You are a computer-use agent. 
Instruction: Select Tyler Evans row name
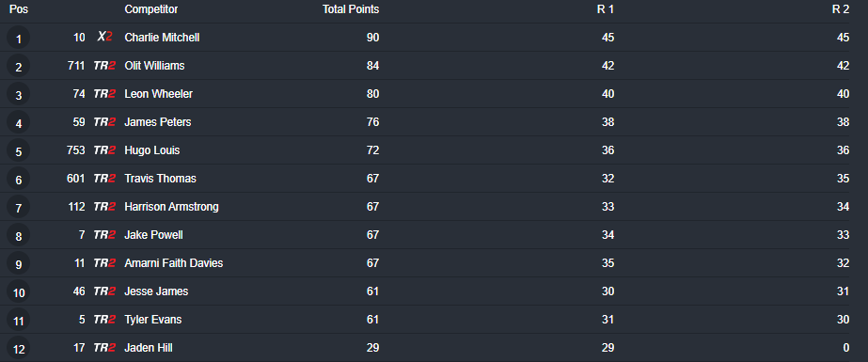click(x=152, y=320)
